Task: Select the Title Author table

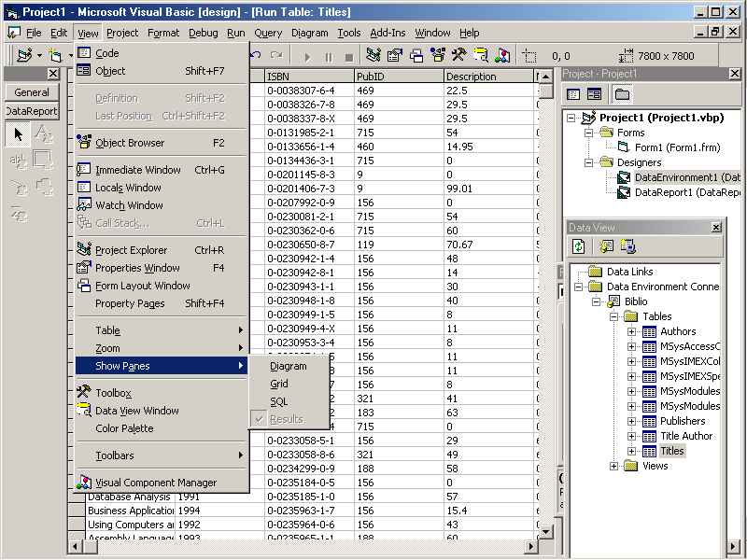Action: pos(686,436)
